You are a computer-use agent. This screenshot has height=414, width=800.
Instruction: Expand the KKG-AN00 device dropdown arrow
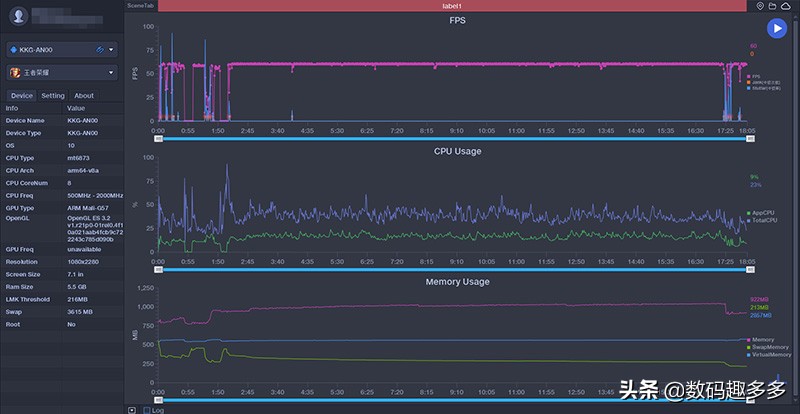[111, 50]
